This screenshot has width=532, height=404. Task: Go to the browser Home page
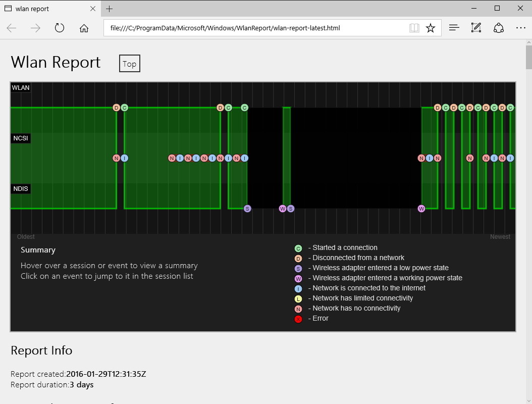[84, 28]
